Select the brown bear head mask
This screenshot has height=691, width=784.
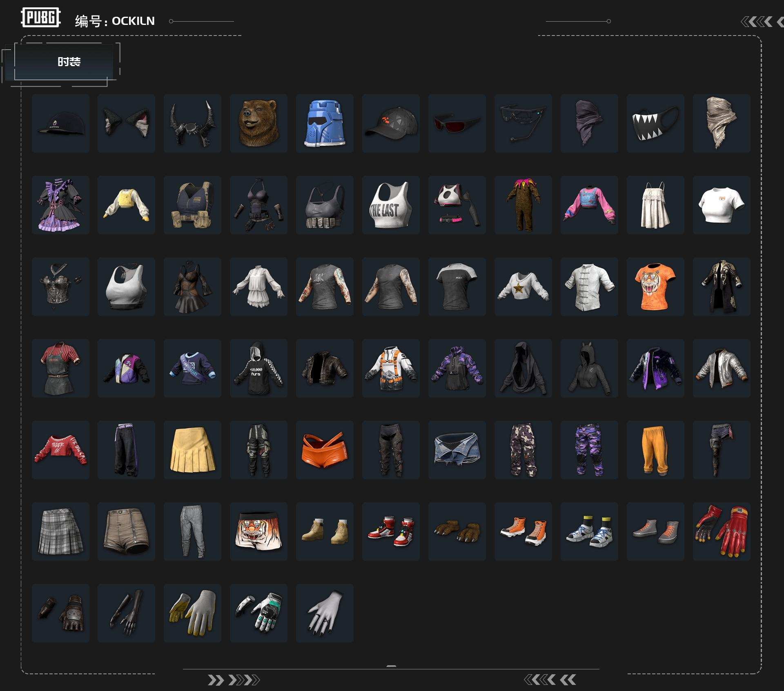(258, 123)
